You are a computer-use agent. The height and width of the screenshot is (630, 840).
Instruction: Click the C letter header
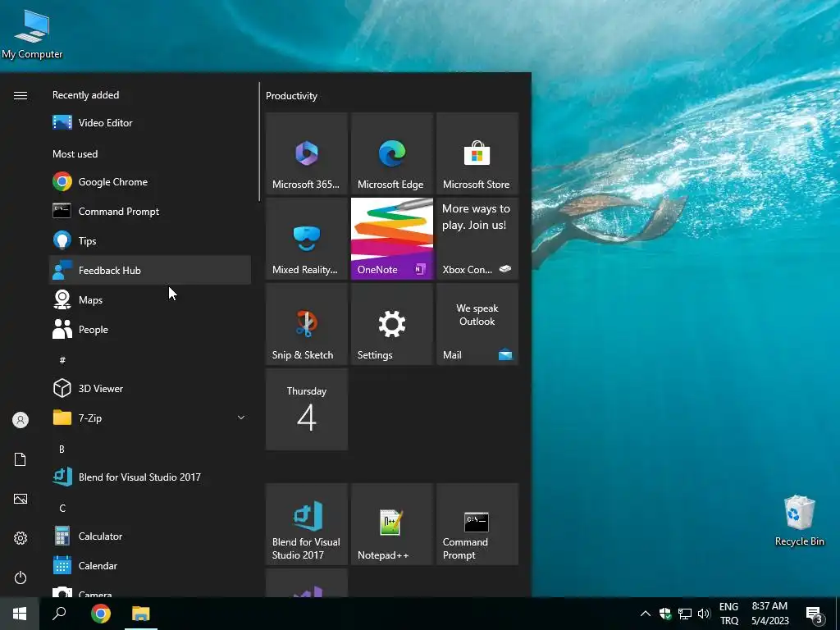tap(62, 508)
